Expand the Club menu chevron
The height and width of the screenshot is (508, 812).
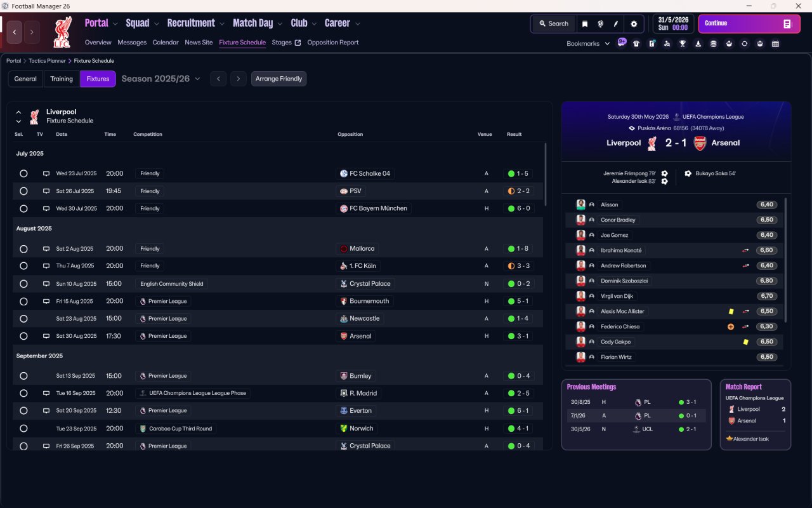313,23
